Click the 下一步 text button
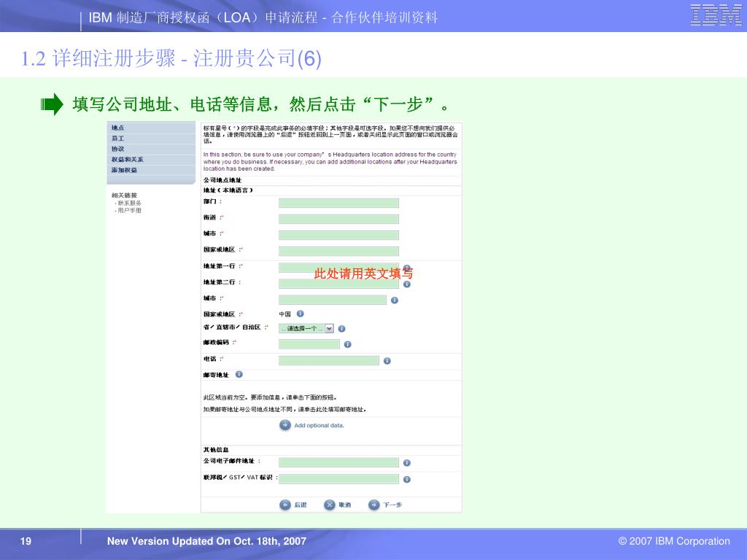Screen dimensions: 747x560 [x=392, y=505]
